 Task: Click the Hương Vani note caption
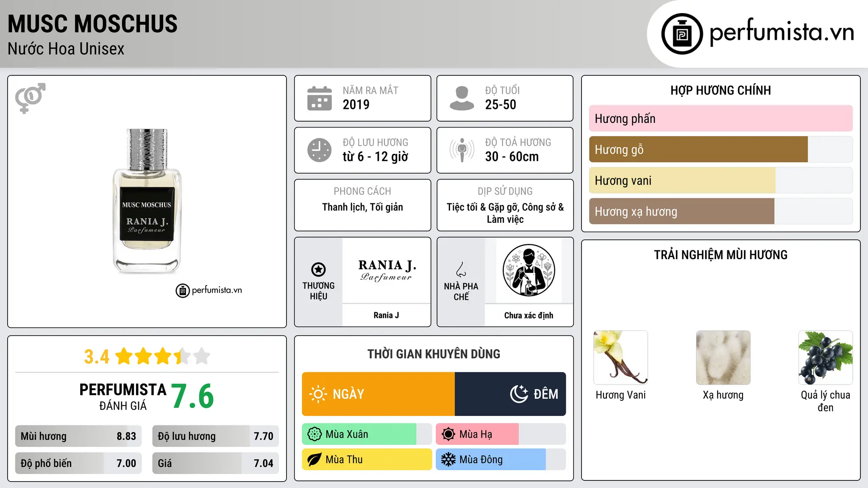pos(621,395)
